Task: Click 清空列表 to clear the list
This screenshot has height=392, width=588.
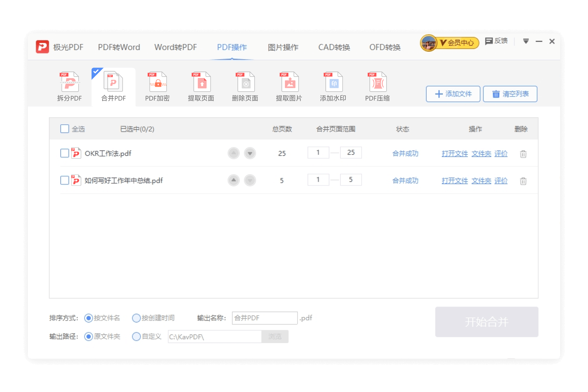Action: point(510,94)
